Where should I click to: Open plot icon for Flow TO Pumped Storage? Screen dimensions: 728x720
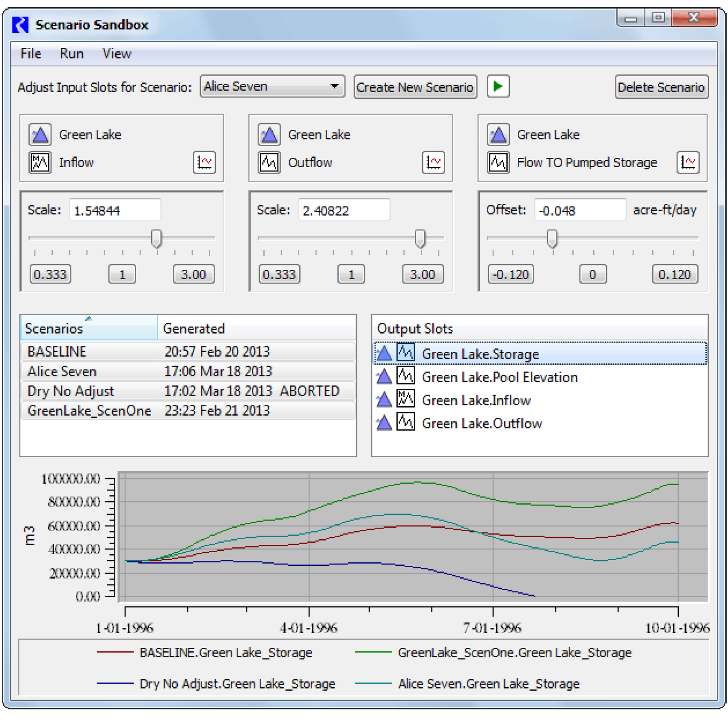pos(688,162)
